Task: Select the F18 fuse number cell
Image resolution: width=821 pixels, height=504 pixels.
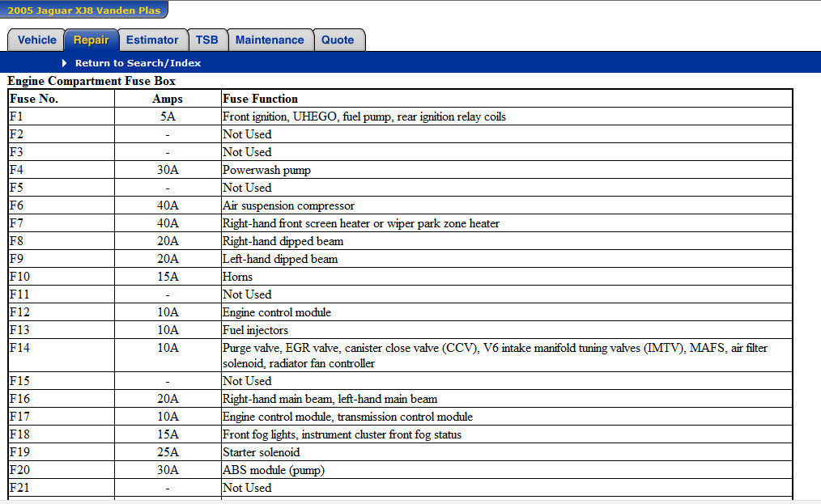Action: [x=62, y=434]
